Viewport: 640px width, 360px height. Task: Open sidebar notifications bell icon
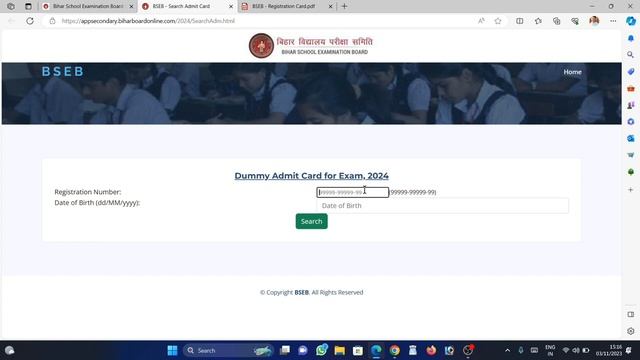(x=631, y=38)
